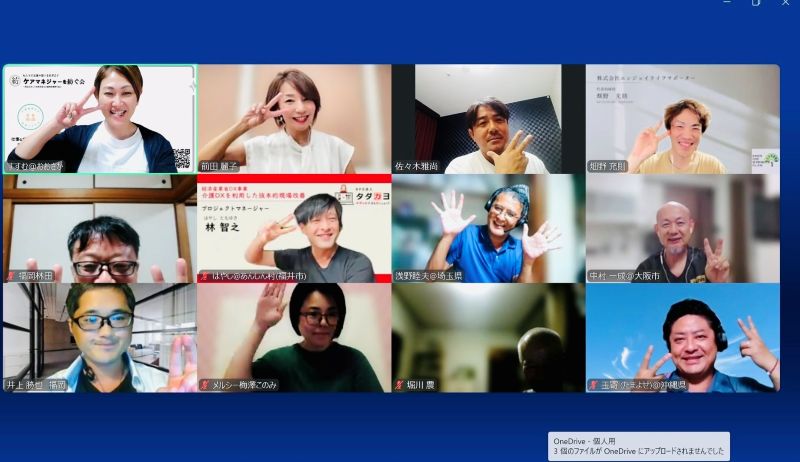Screen dimensions: 800x462
Task: Click the QR code in the ケアマネジャー tile
Action: [x=181, y=158]
